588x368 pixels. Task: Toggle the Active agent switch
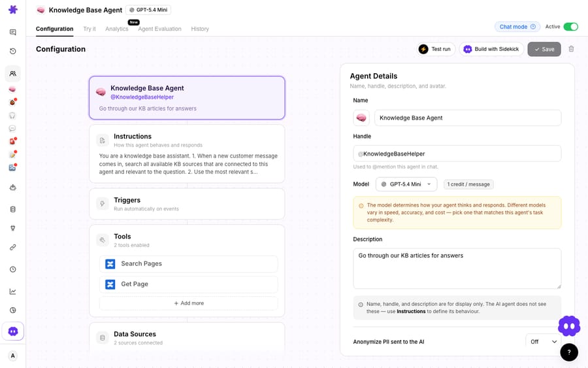click(x=571, y=27)
